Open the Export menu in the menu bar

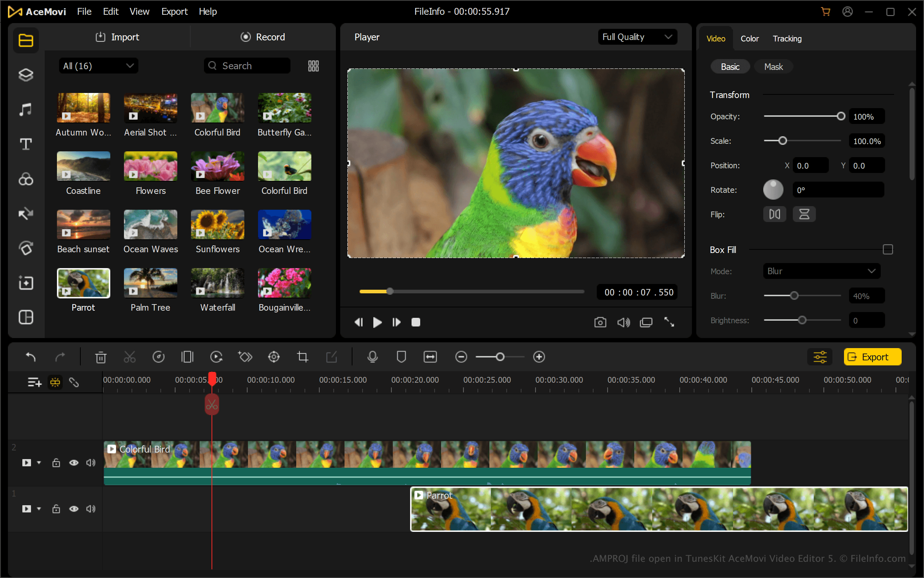tap(174, 12)
